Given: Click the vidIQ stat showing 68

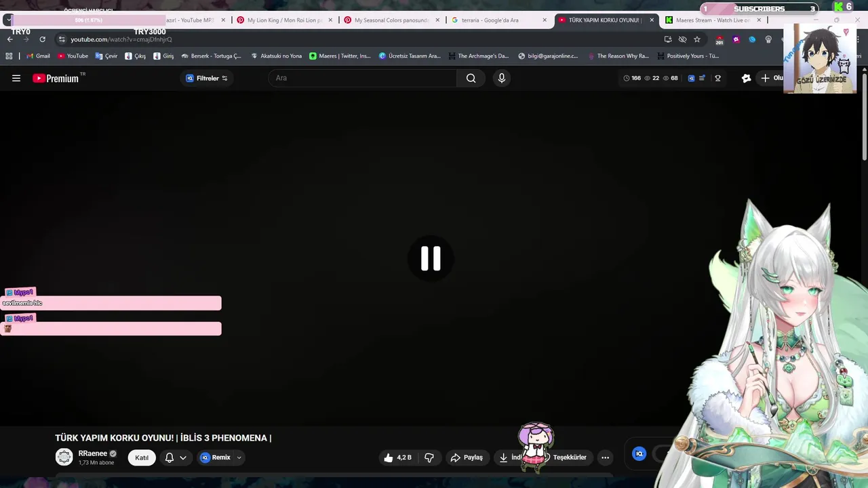Looking at the screenshot, I should tap(670, 78).
